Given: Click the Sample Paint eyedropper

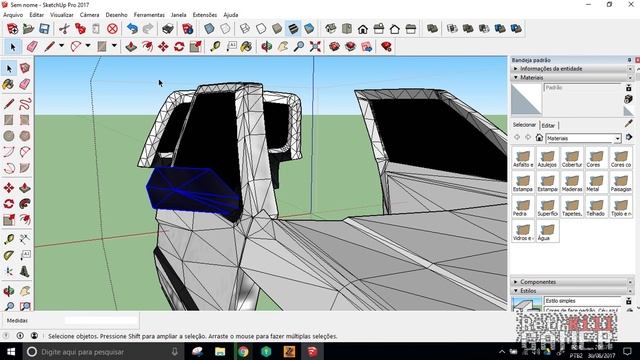Looking at the screenshot, I should [629, 123].
